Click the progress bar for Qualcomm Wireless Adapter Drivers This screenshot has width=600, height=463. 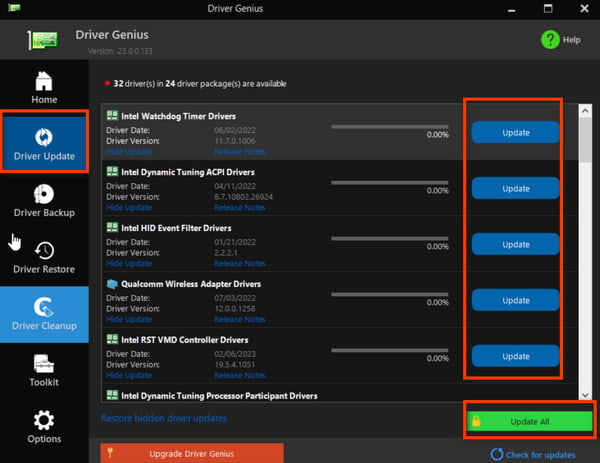click(390, 294)
